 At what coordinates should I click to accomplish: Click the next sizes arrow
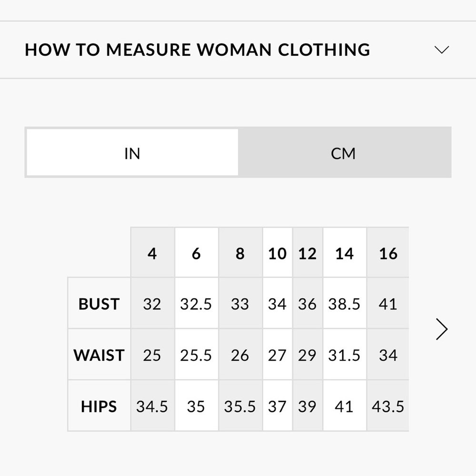[442, 329]
